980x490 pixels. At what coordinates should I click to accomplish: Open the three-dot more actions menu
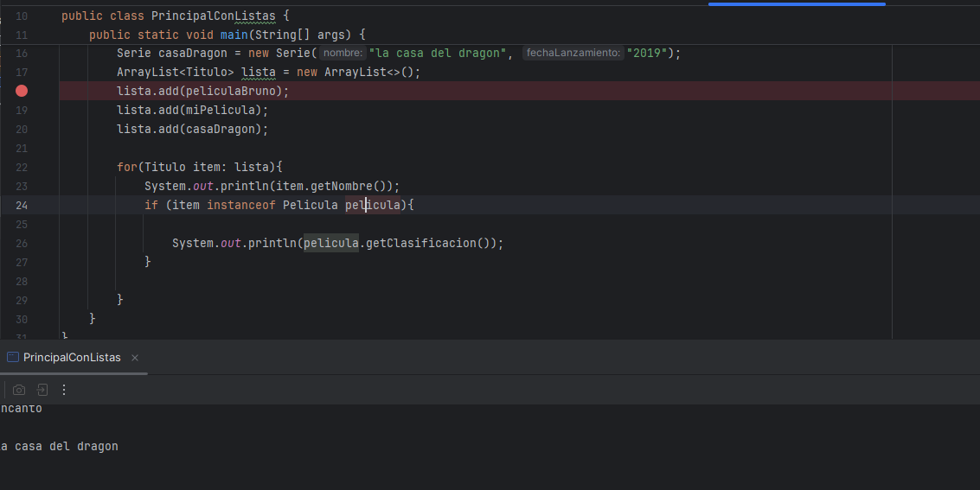pyautogui.click(x=64, y=390)
